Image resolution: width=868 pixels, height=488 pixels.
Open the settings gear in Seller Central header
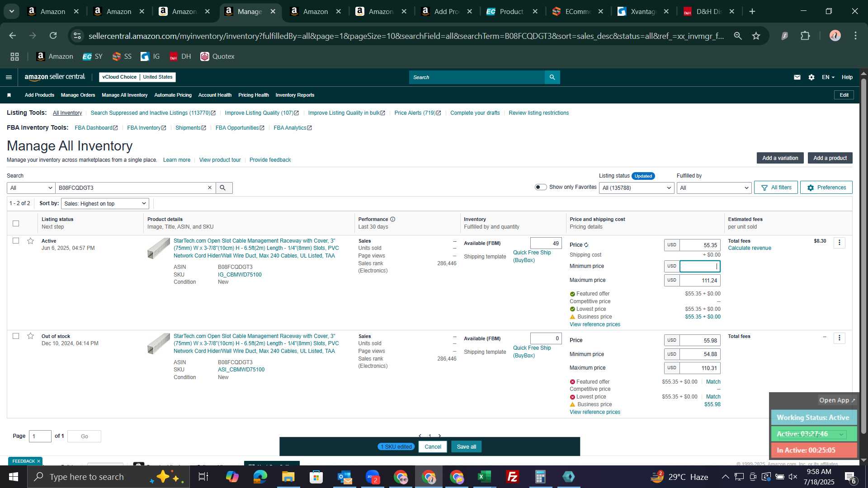(811, 77)
